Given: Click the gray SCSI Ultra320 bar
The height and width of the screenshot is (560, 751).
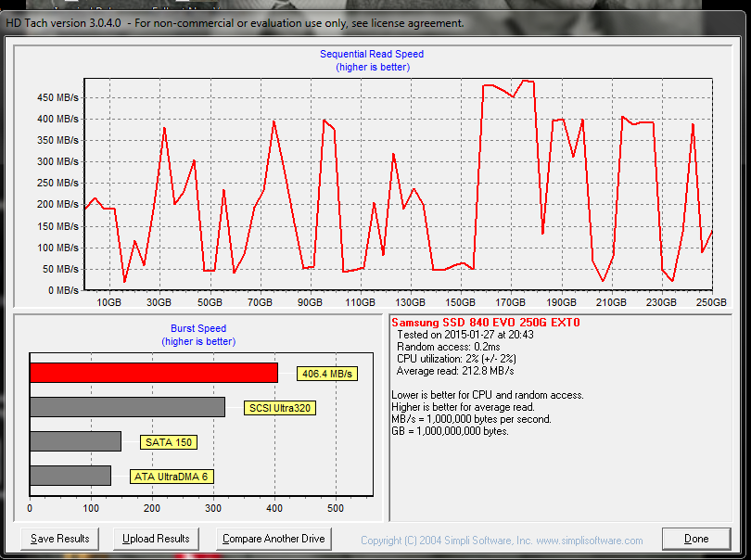Looking at the screenshot, I should (127, 407).
